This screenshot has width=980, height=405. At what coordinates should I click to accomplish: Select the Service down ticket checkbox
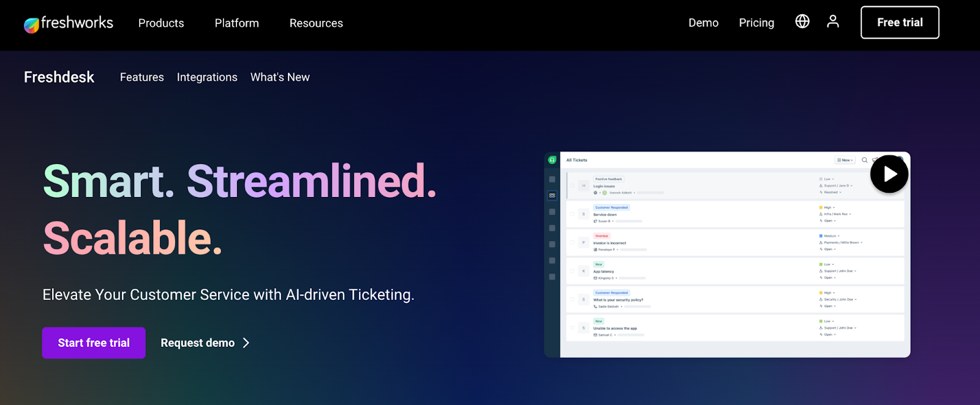pos(572,214)
